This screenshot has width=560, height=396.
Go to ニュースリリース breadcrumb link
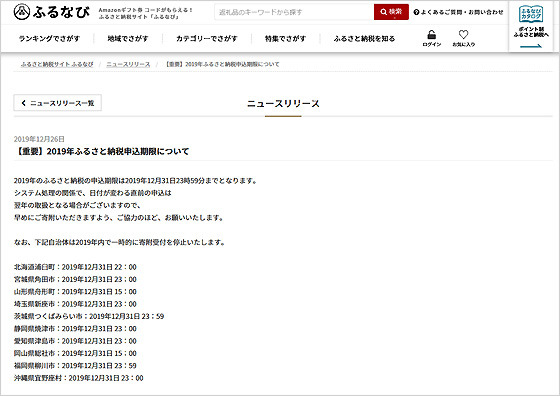pyautogui.click(x=128, y=64)
